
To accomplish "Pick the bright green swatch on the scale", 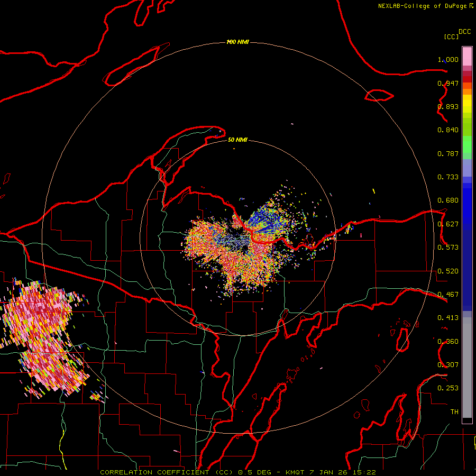I will coord(467,144).
